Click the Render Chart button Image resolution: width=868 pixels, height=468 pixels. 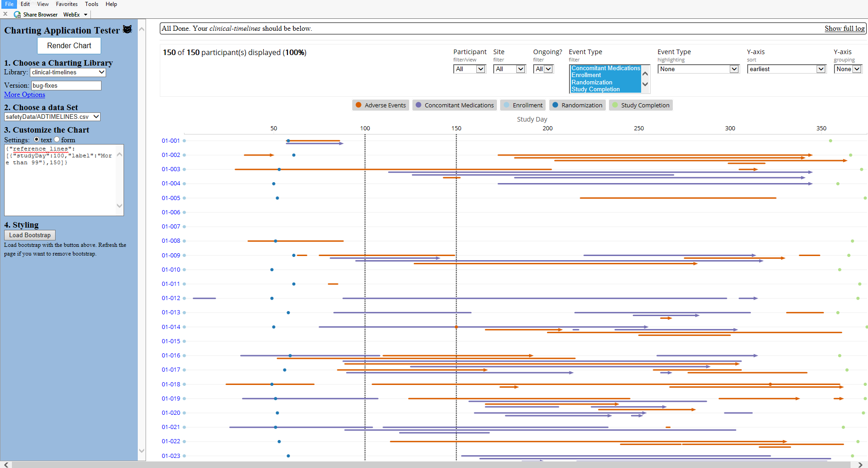[x=68, y=45]
